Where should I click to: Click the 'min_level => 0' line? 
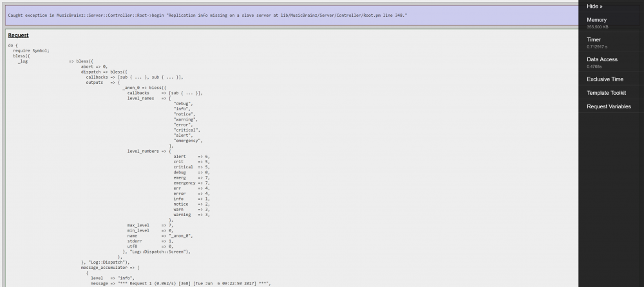pyautogui.click(x=150, y=231)
